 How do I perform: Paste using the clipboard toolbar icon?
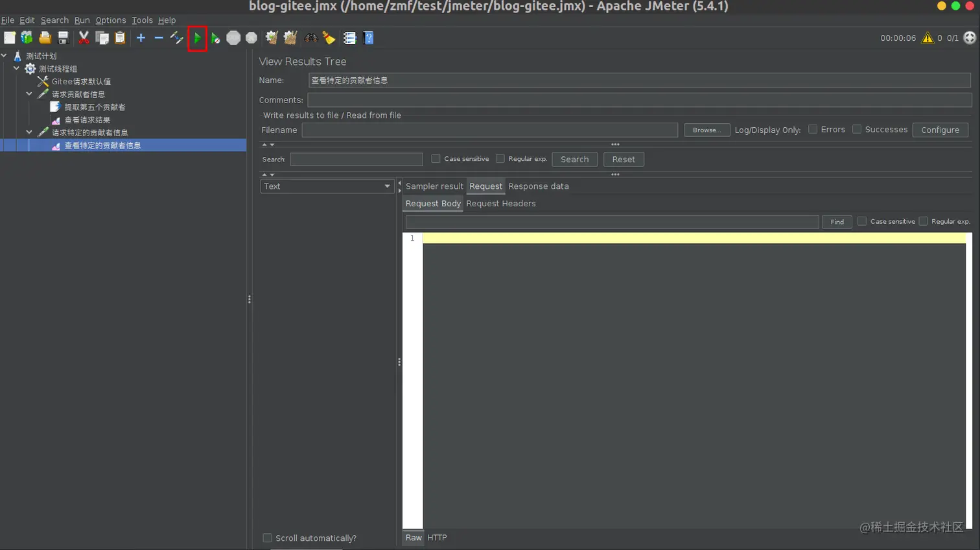(120, 38)
